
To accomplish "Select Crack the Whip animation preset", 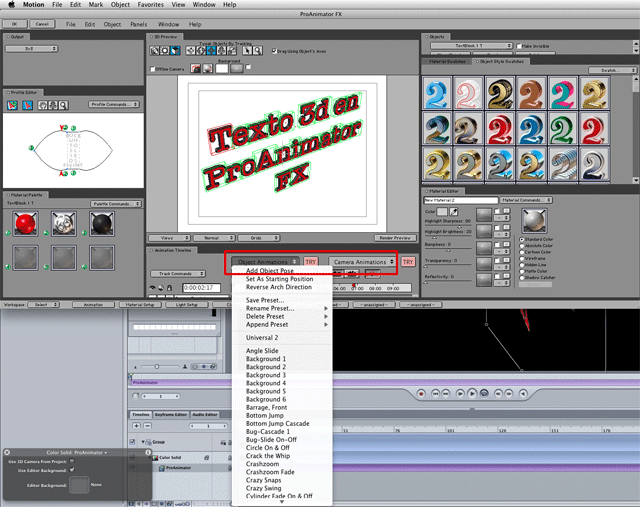I will [268, 456].
